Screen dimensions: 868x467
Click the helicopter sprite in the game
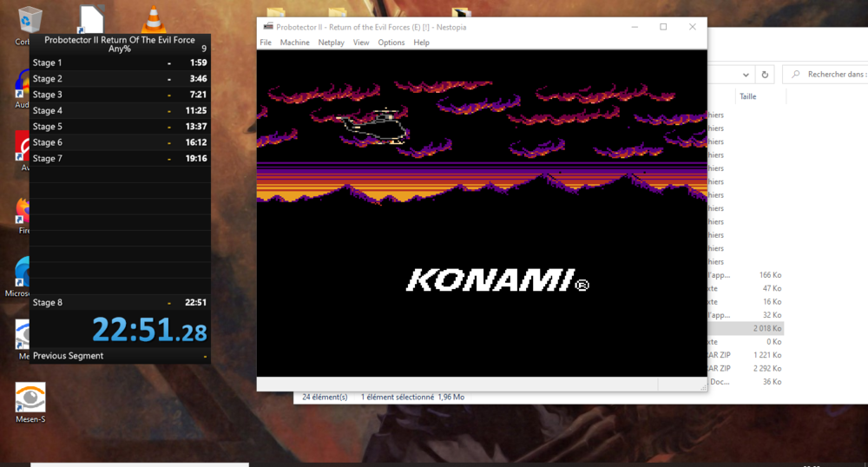tap(375, 127)
